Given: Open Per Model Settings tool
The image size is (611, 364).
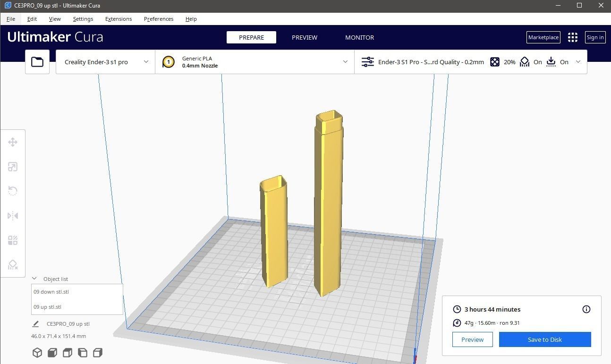Looking at the screenshot, I should click(13, 240).
